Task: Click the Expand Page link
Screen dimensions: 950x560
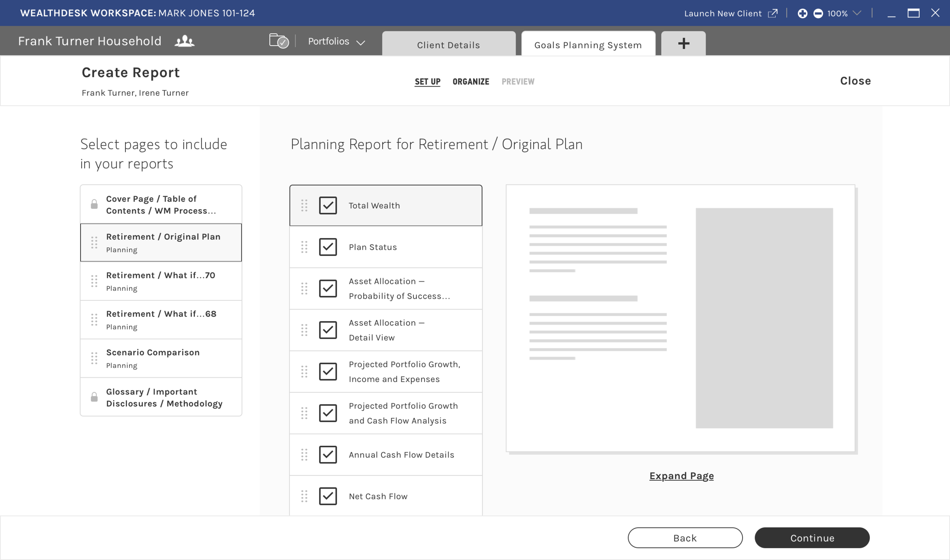Action: tap(681, 476)
